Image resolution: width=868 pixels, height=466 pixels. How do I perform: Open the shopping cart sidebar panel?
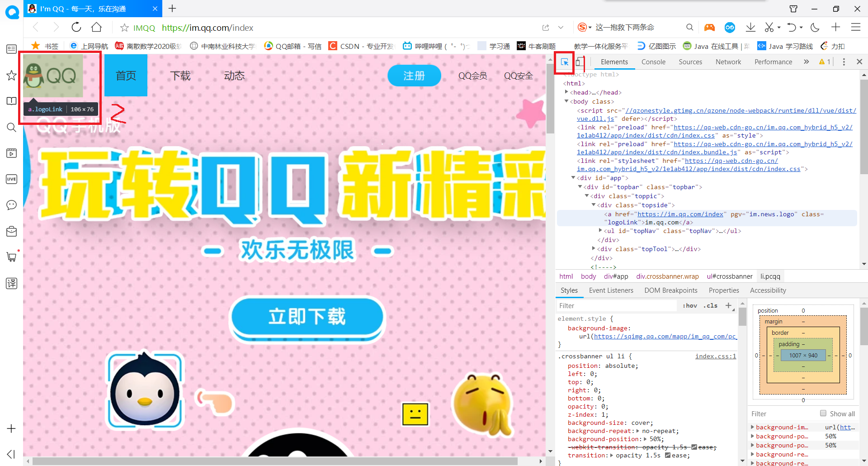coord(11,257)
